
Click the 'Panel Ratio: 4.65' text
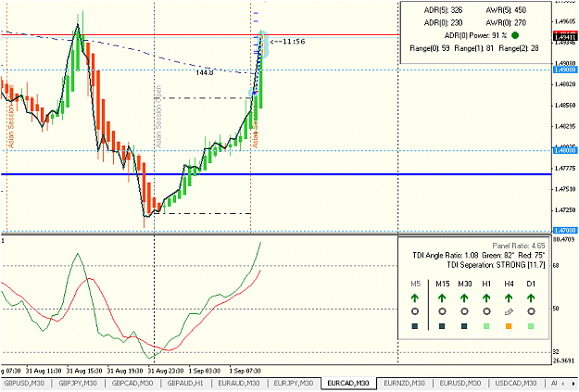coord(519,246)
